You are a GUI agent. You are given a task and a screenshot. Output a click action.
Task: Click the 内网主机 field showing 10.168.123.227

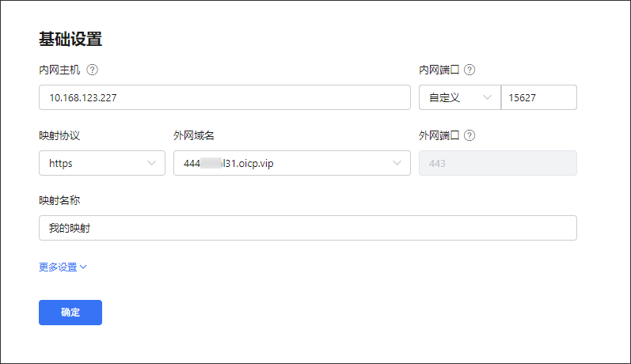tap(224, 97)
